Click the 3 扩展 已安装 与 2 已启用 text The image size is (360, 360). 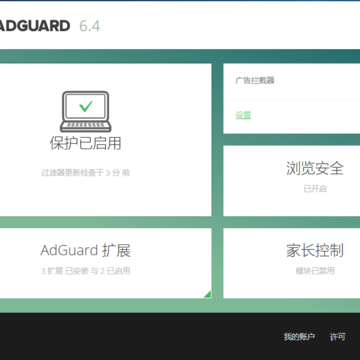click(86, 271)
